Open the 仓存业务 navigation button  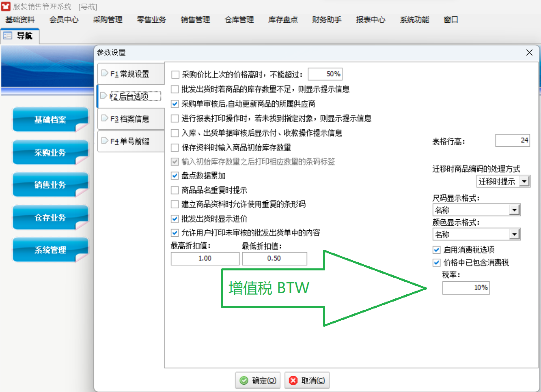point(50,218)
